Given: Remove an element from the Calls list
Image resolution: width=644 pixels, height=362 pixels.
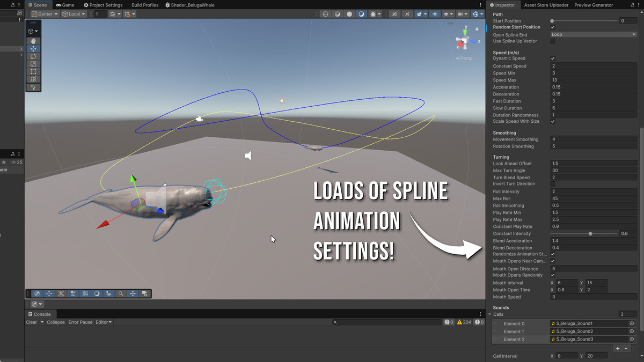Looking at the screenshot, I should click(x=626, y=349).
